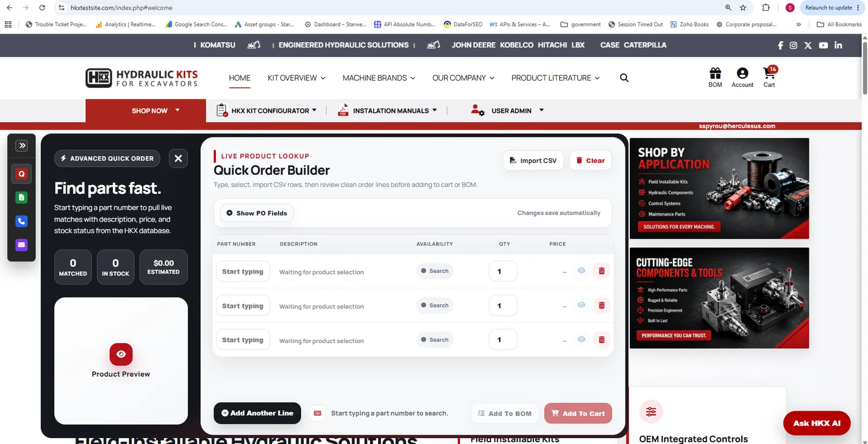Click the Clear button

tap(590, 161)
